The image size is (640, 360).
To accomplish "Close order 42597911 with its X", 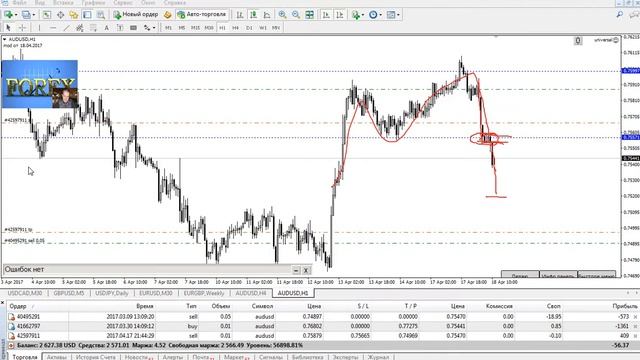I will (x=636, y=336).
